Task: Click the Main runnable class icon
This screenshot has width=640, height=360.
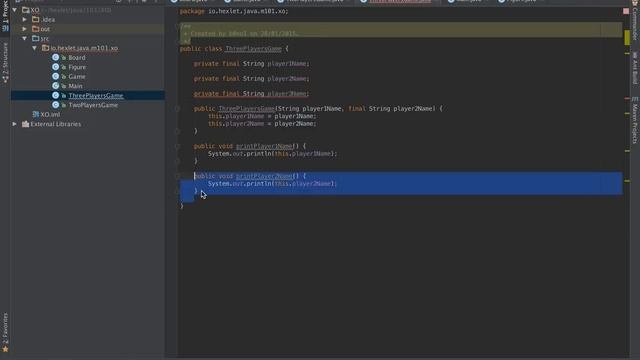Action: [x=56, y=86]
